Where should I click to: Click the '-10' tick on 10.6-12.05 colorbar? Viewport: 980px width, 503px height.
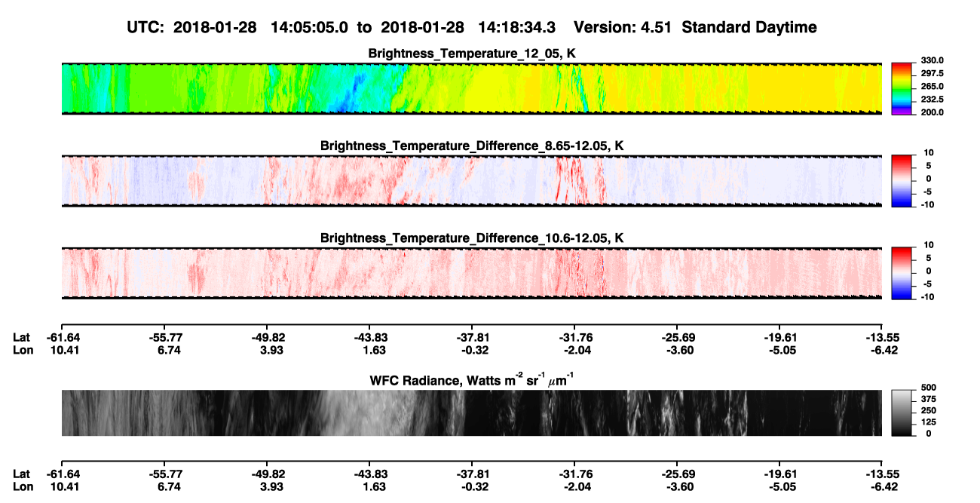[928, 296]
